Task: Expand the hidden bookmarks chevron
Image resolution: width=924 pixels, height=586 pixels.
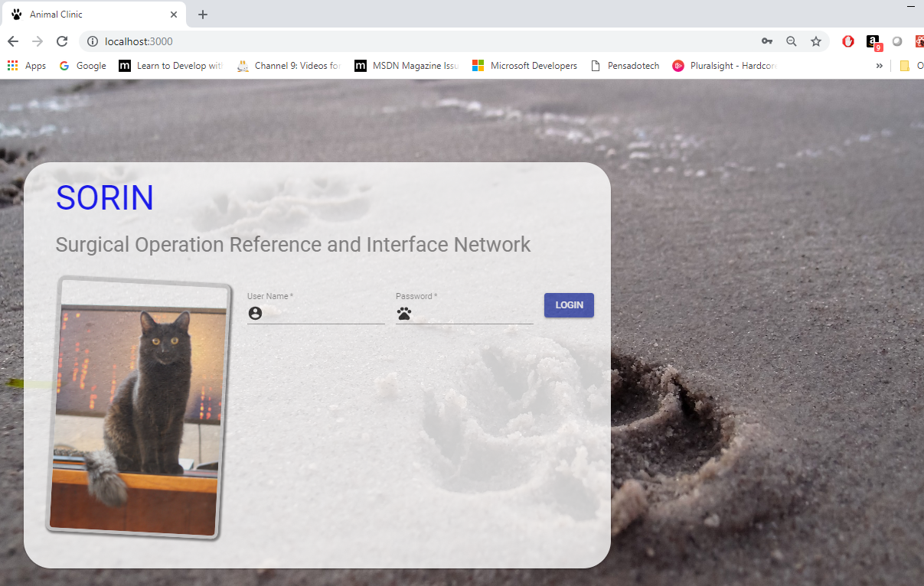Action: coord(879,66)
